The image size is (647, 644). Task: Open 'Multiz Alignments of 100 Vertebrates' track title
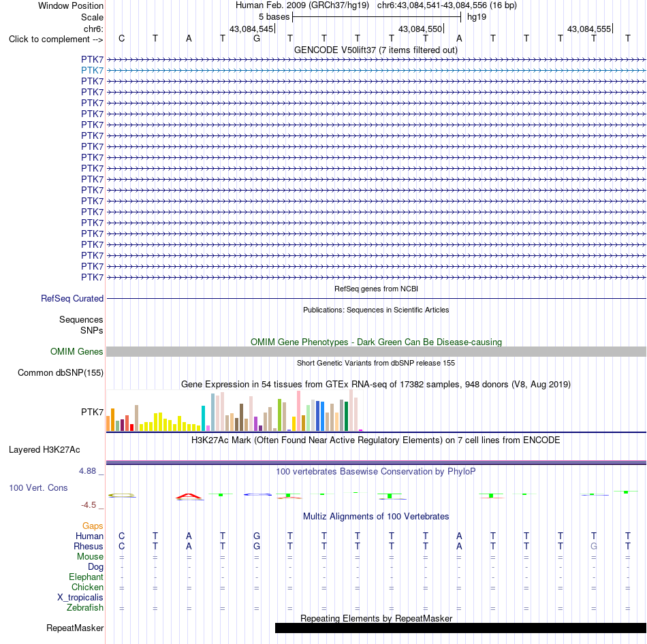(x=376, y=516)
